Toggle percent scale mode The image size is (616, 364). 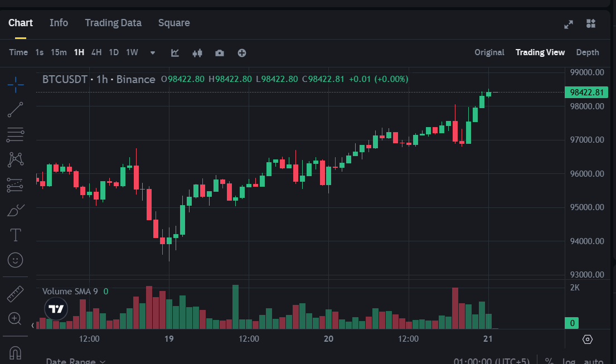tap(549, 361)
